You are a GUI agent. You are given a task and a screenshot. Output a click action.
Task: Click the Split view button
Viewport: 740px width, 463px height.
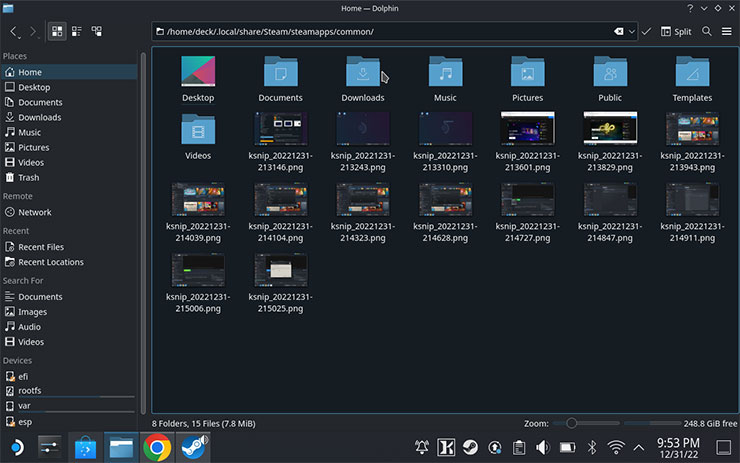[675, 32]
